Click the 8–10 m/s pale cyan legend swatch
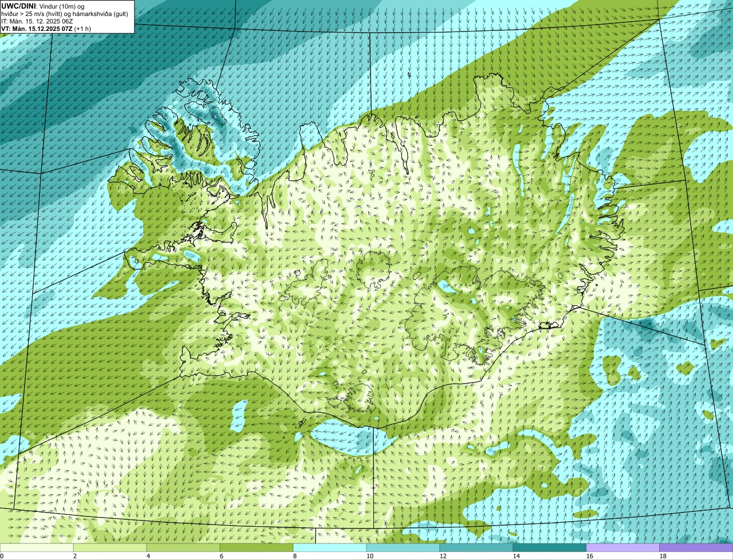This screenshot has width=733, height=560. pos(330,548)
